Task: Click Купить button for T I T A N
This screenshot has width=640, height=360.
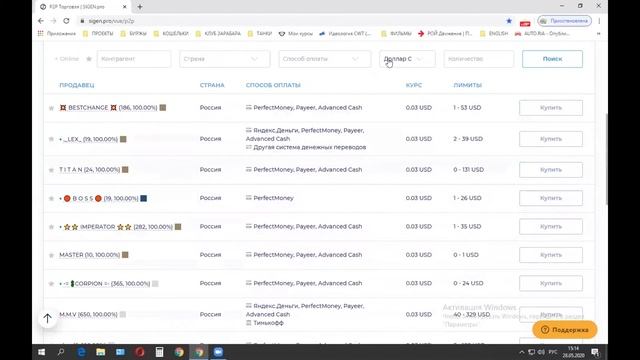Action: pyautogui.click(x=551, y=169)
